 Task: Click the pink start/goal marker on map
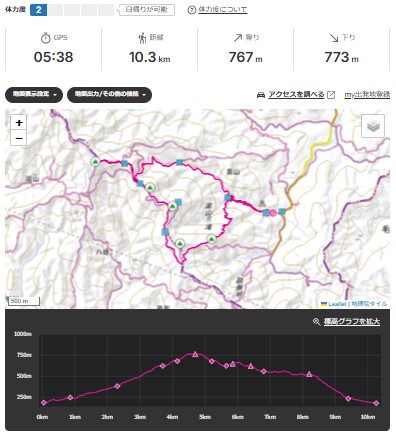coord(273,213)
